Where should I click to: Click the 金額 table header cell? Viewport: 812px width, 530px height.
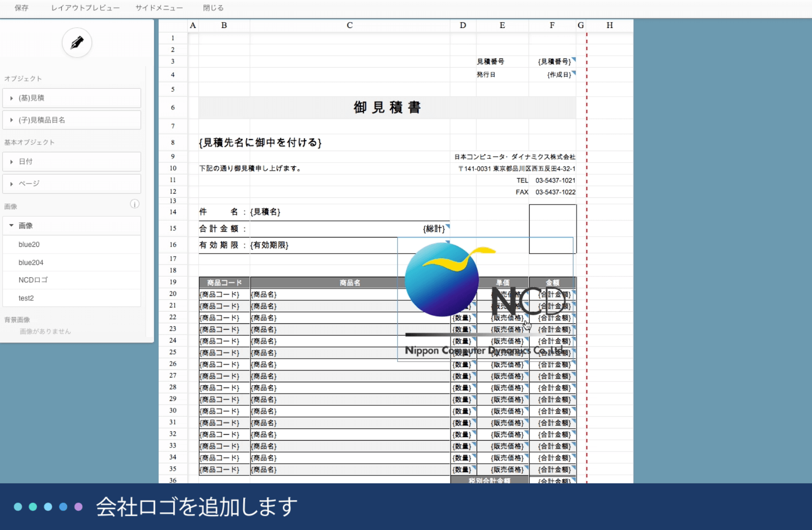coord(553,283)
